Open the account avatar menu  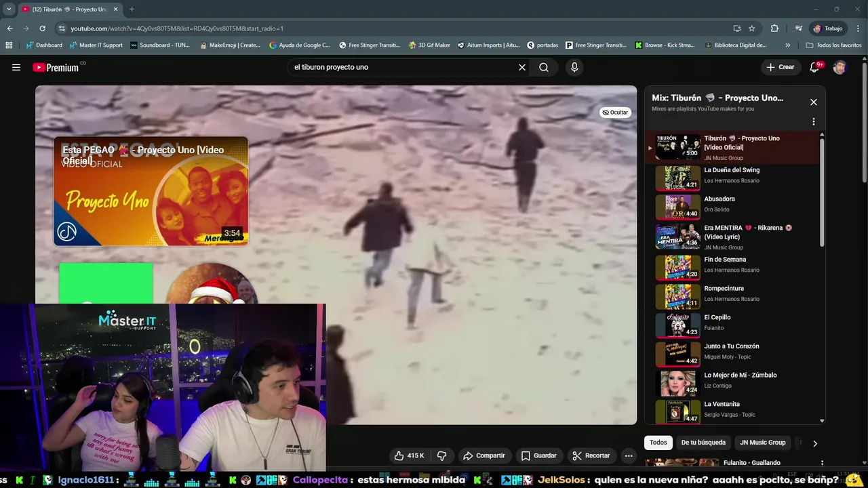(x=840, y=67)
